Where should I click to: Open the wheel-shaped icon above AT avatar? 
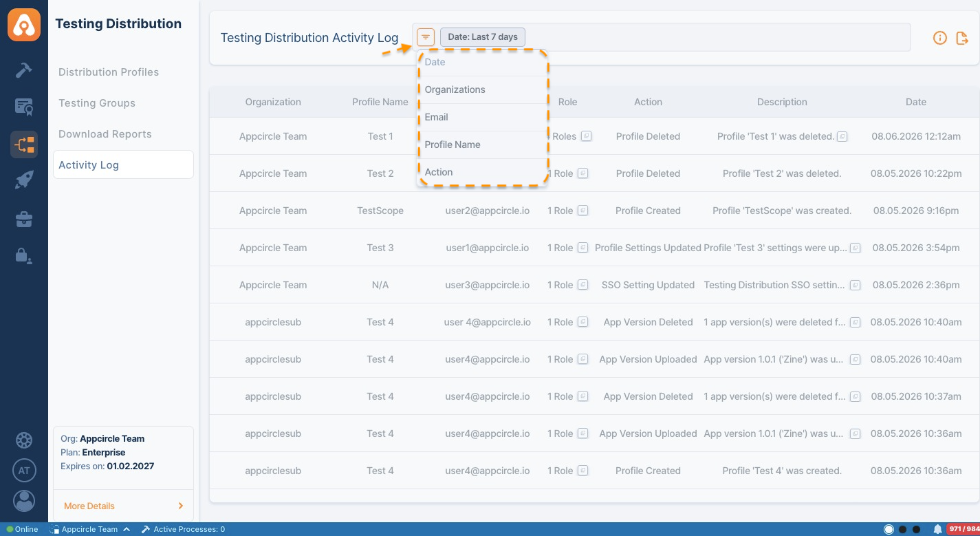click(24, 440)
